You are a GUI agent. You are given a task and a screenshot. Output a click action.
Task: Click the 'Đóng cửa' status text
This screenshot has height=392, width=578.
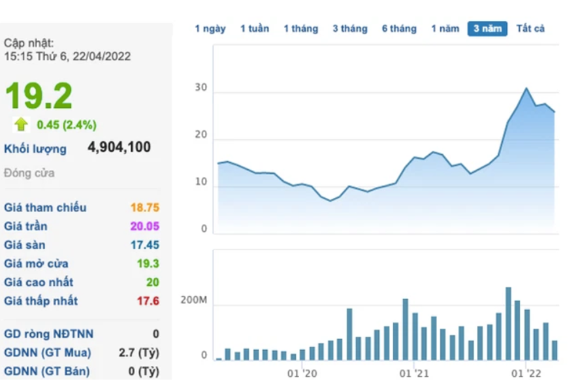pos(29,173)
